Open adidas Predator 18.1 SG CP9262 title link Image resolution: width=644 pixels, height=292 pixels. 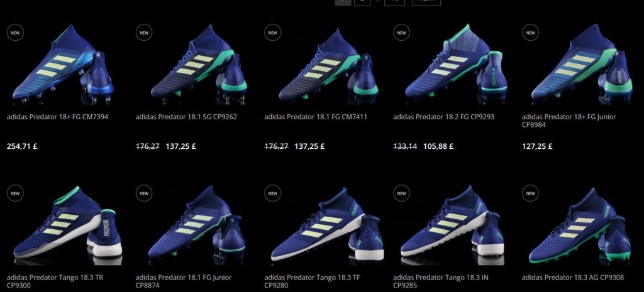tap(186, 117)
